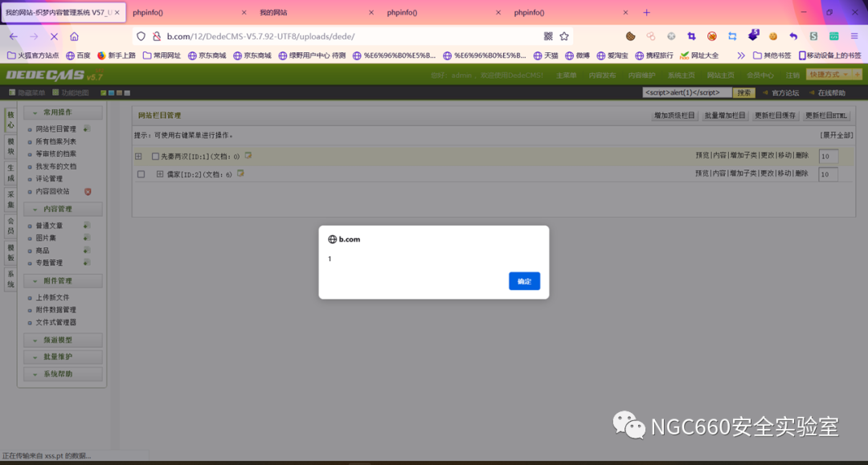Switch to the 采集 vertical tab
This screenshot has width=868, height=465.
click(10, 200)
